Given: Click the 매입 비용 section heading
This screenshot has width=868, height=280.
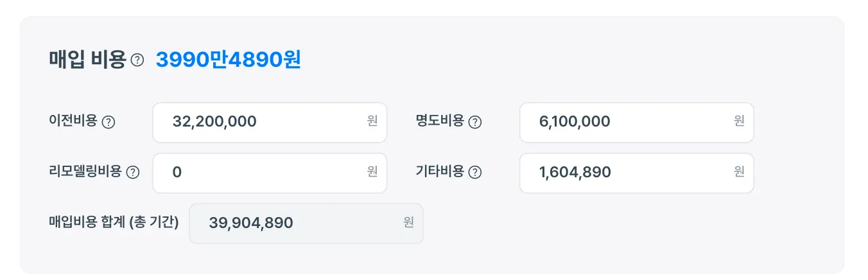Looking at the screenshot, I should [87, 60].
